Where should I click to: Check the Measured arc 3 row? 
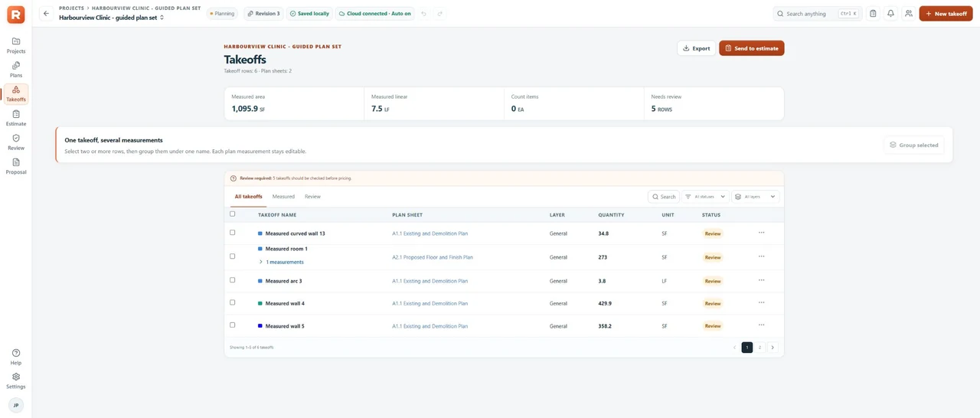233,280
